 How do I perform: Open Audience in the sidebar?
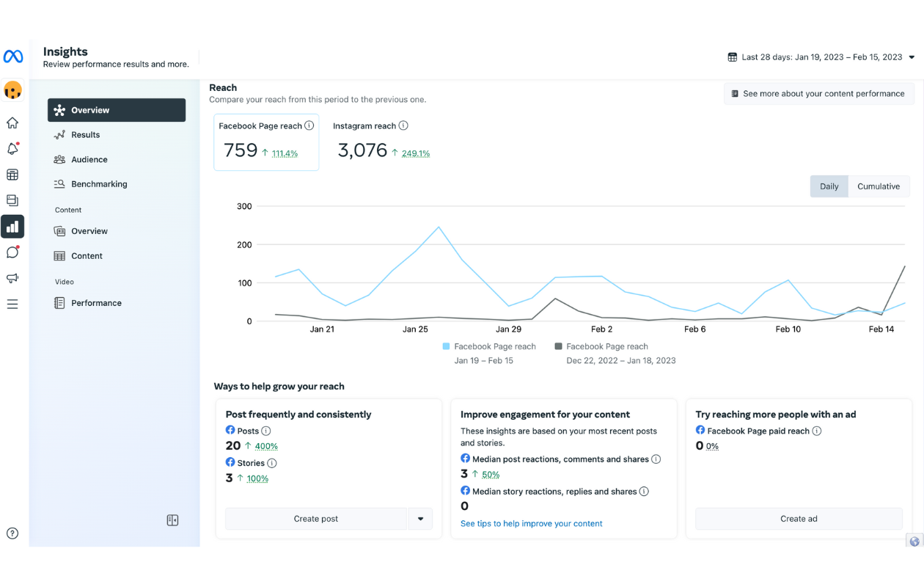click(x=117, y=159)
